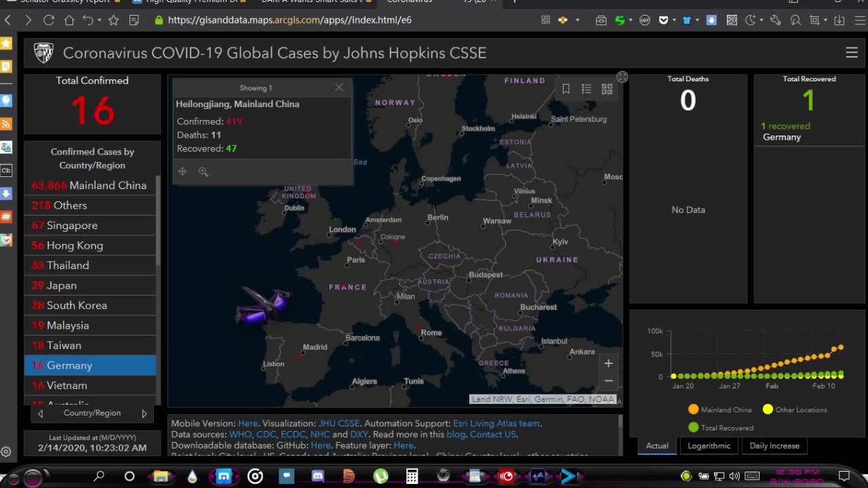This screenshot has width=868, height=488.
Task: Bookmark this page with the star
Action: pyautogui.click(x=113, y=20)
